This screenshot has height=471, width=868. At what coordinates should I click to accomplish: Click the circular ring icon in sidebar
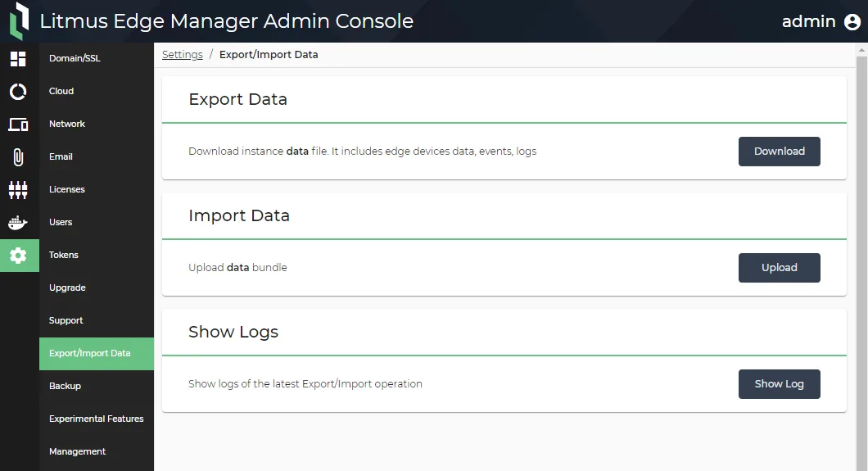tap(18, 91)
